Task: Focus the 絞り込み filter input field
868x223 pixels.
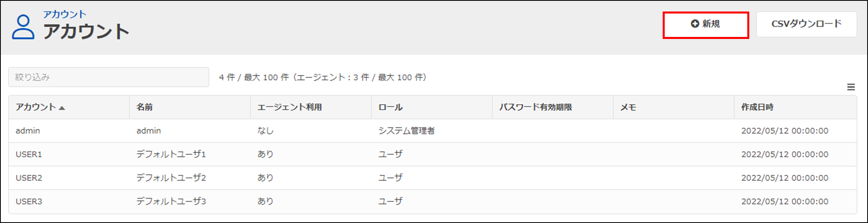Action: coord(108,77)
